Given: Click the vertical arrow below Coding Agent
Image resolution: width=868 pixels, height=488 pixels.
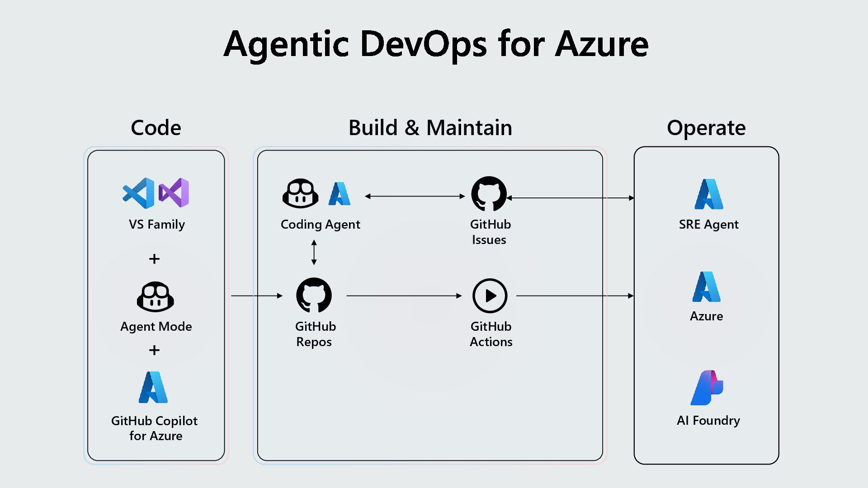Looking at the screenshot, I should [314, 252].
